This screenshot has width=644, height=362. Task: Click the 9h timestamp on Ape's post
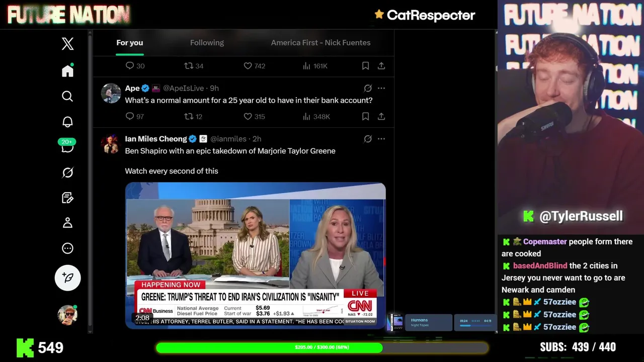point(214,88)
